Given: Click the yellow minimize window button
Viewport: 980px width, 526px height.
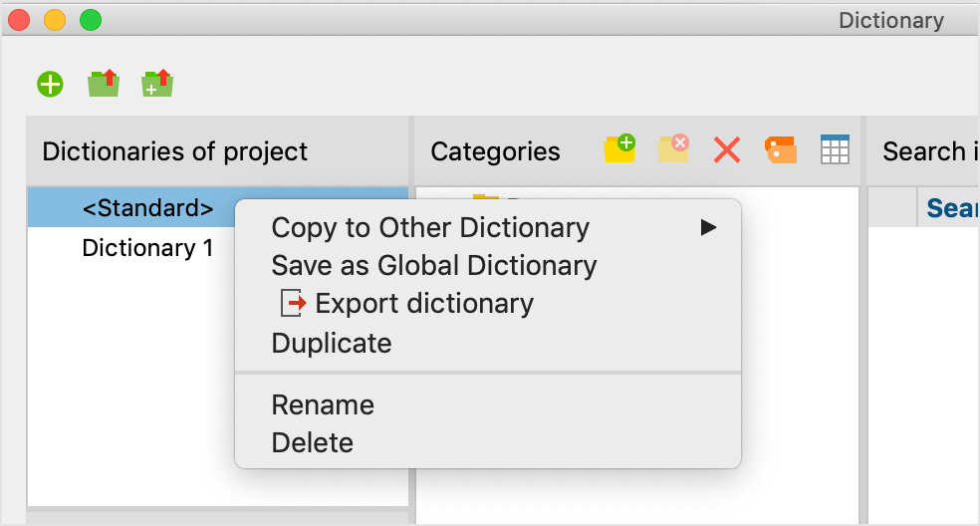Looking at the screenshot, I should point(55,20).
